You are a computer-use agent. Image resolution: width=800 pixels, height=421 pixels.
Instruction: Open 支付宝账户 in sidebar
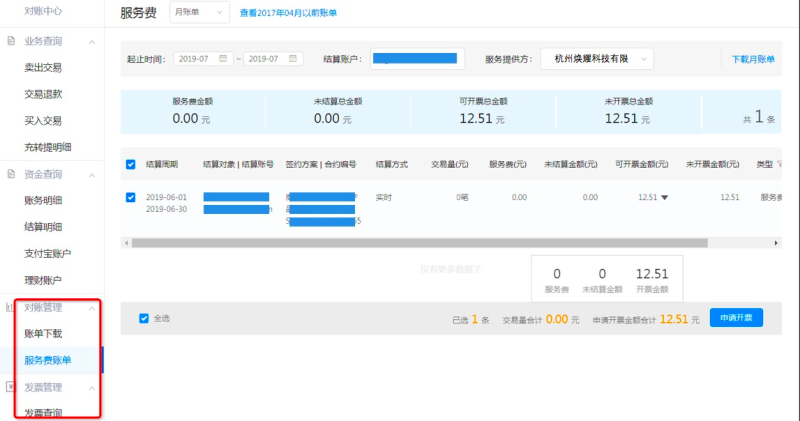tap(47, 254)
